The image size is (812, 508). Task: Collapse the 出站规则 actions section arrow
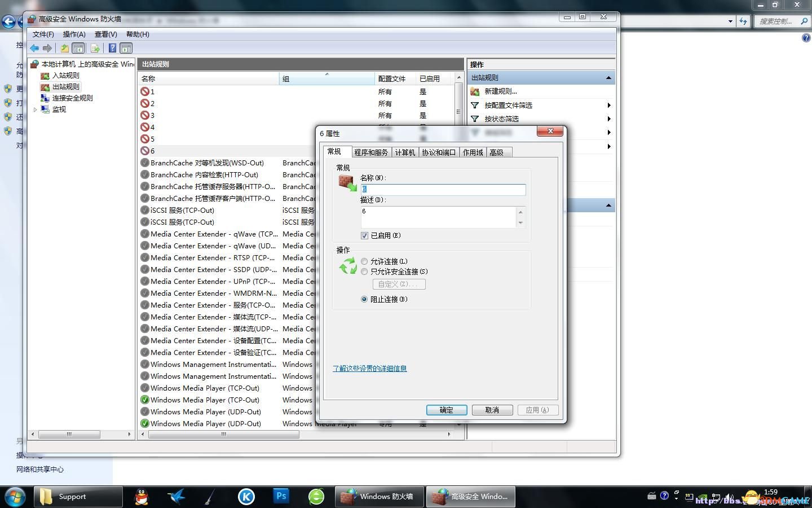(x=608, y=78)
